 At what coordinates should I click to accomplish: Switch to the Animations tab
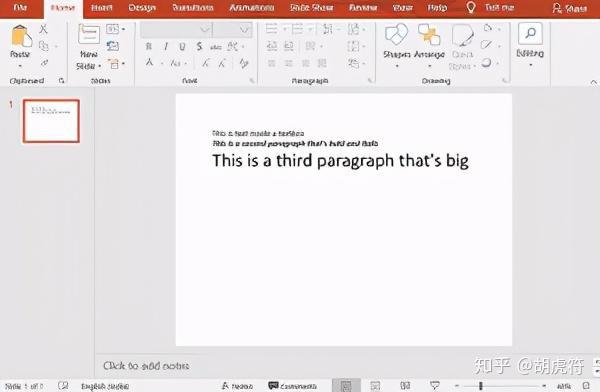(x=251, y=8)
